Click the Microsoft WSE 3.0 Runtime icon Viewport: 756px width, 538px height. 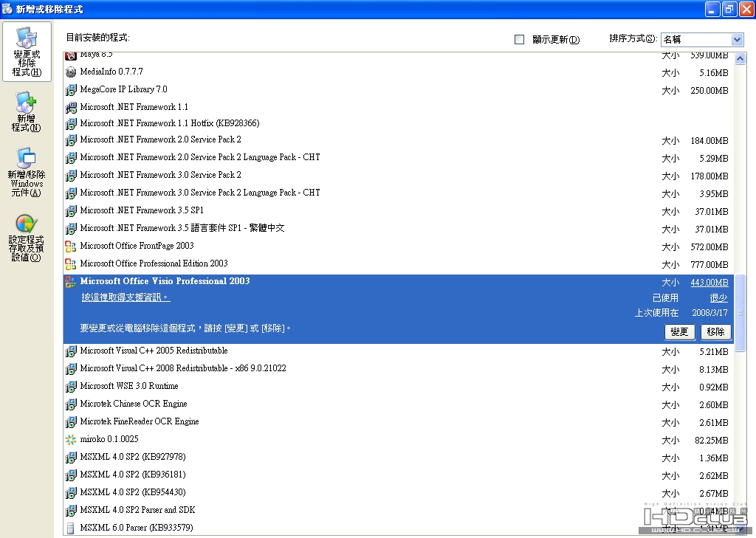[71, 386]
